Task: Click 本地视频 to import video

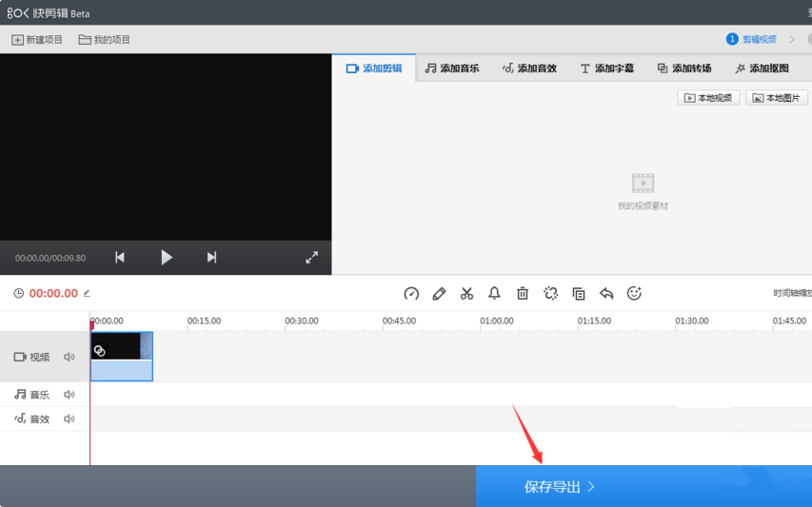Action: pyautogui.click(x=708, y=98)
